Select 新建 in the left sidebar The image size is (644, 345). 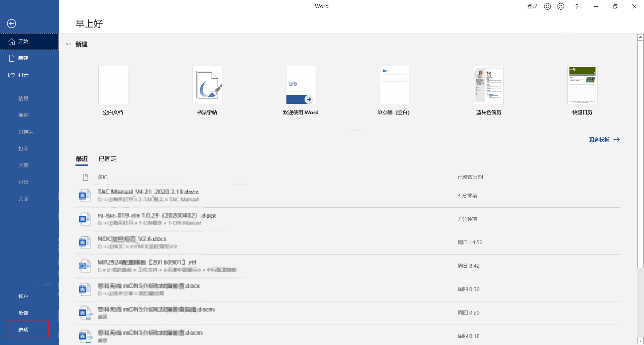pyautogui.click(x=29, y=58)
